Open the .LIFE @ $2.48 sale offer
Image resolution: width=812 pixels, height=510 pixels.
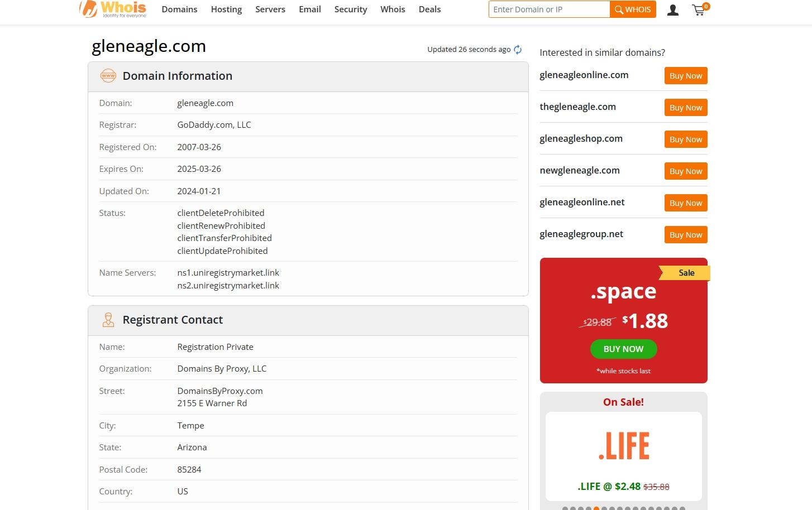point(623,487)
